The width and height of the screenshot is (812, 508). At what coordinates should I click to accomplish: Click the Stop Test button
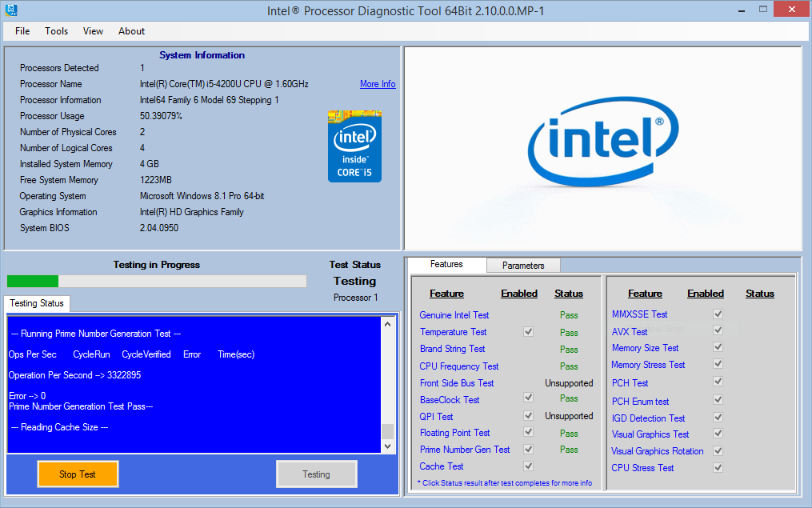[78, 474]
